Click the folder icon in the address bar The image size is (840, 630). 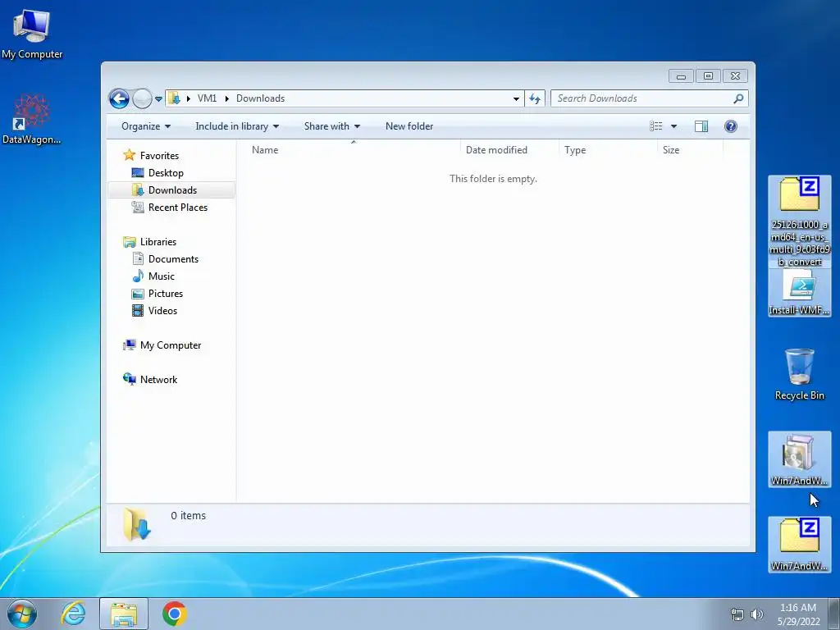click(174, 98)
